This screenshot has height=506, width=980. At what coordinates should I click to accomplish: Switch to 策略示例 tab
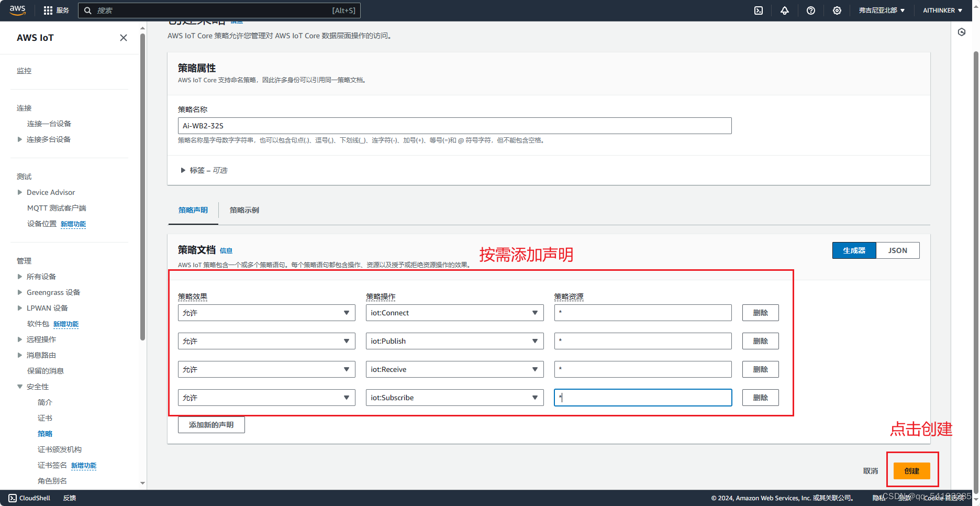244,210
